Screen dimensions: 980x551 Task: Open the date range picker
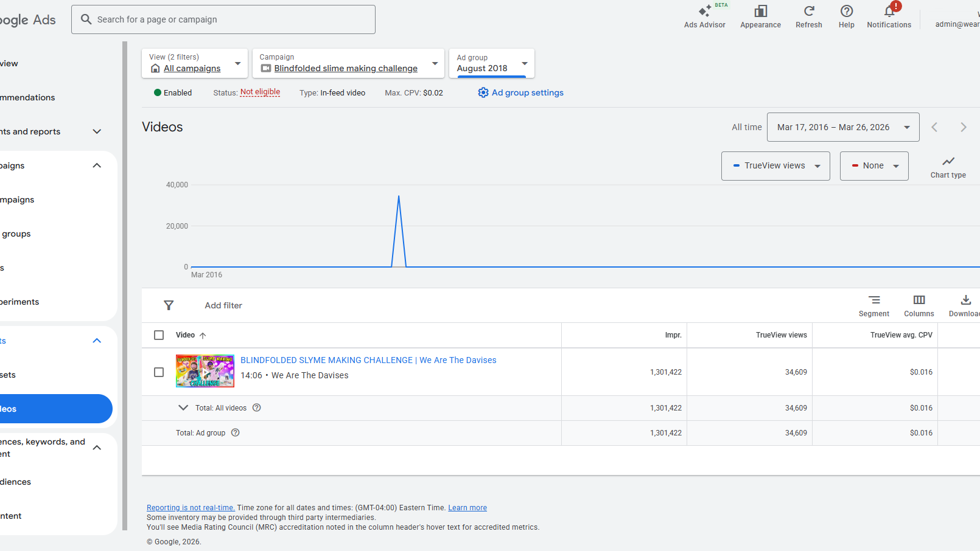pos(843,127)
